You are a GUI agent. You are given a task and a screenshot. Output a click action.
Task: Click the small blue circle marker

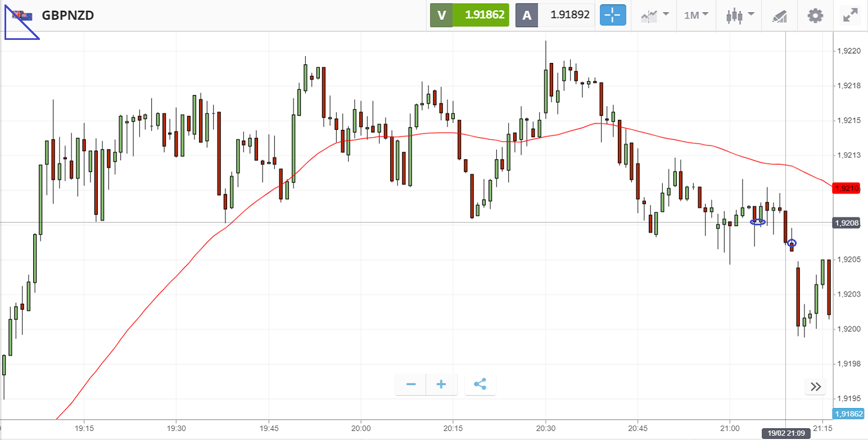tap(792, 243)
